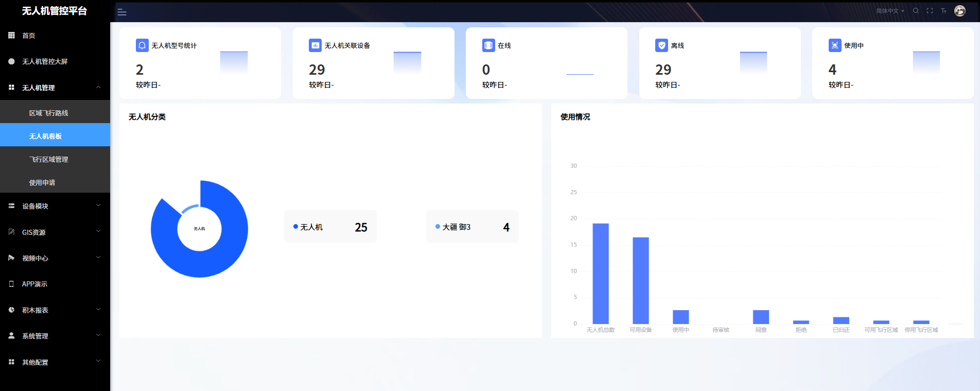This screenshot has width=980, height=391.
Task: Open the 无人机管控大屏 page
Action: click(45, 61)
